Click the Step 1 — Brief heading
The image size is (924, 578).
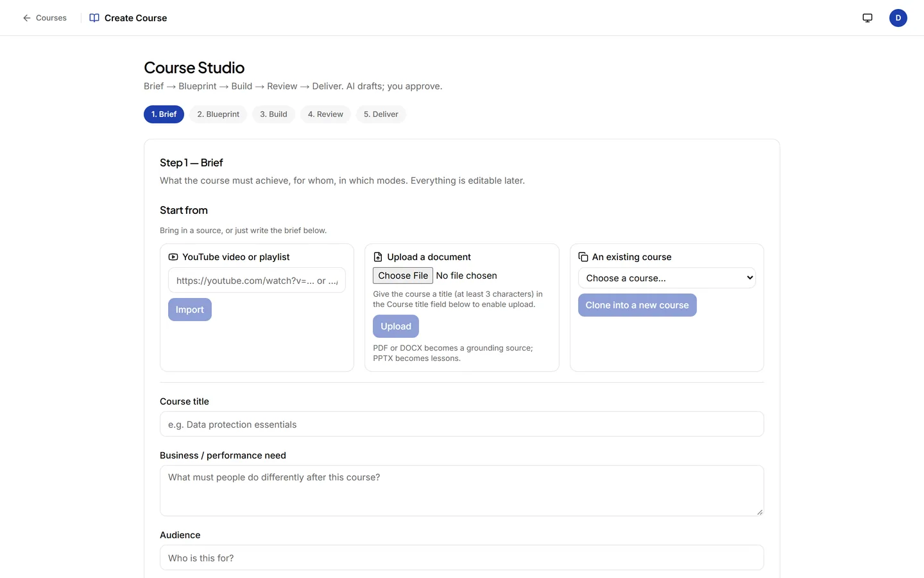click(x=191, y=162)
